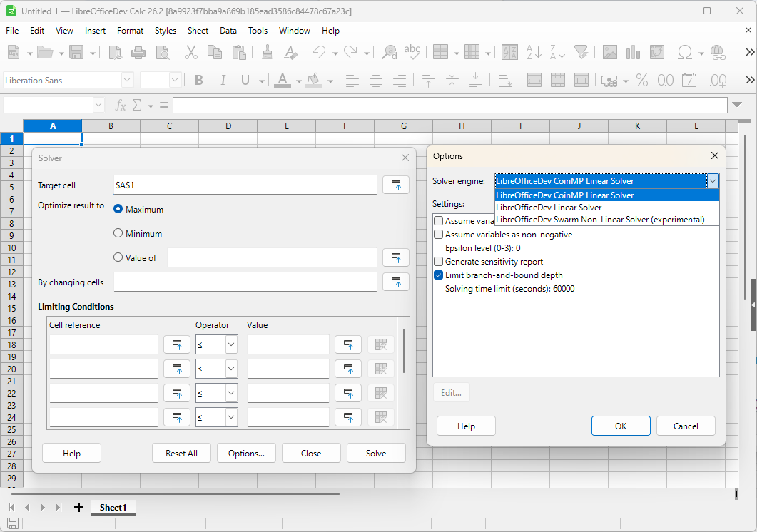
Task: Uncheck Limit branch-and-bound depth
Action: [439, 275]
